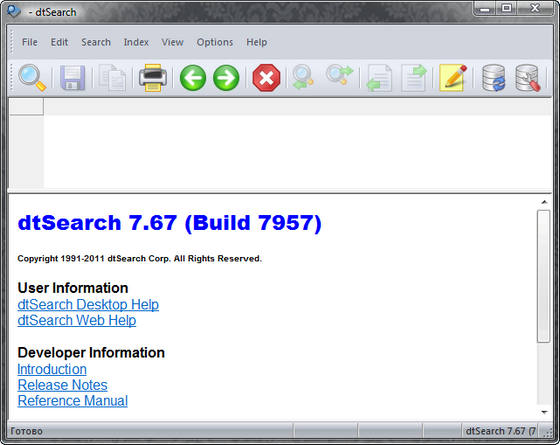Open the Index menu

tap(136, 42)
